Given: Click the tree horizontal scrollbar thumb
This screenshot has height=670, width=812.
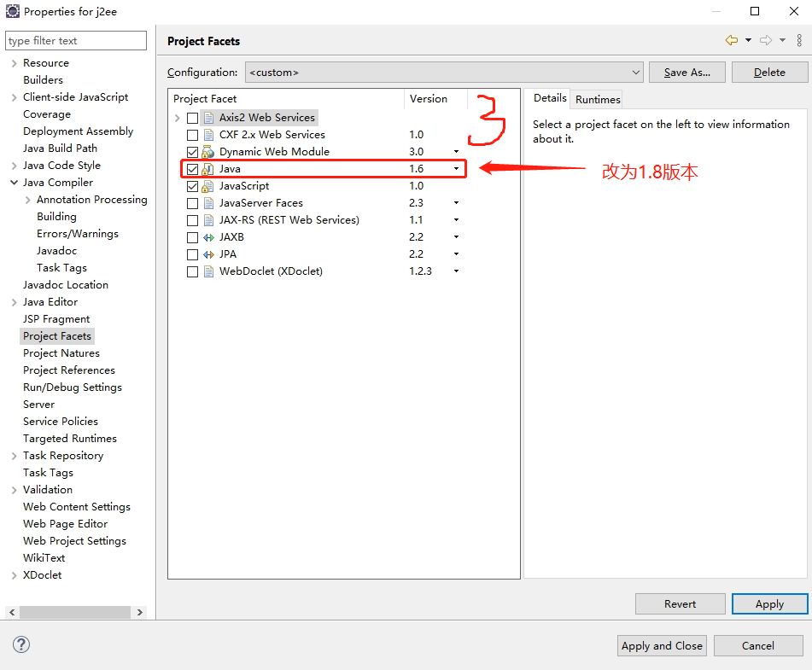Looking at the screenshot, I should tap(75, 612).
